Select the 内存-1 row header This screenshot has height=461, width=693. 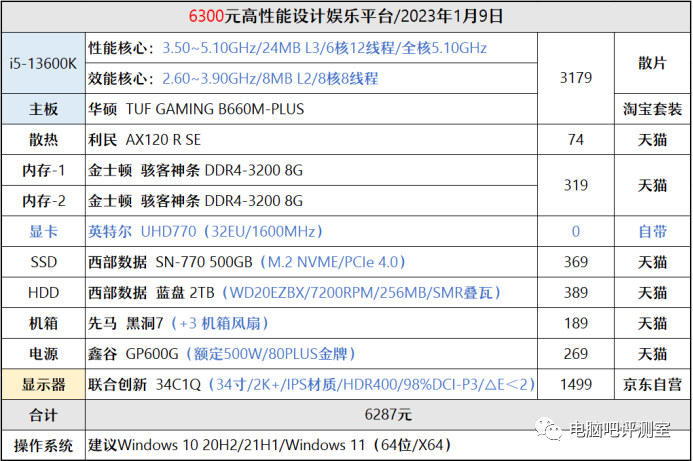[x=43, y=170]
